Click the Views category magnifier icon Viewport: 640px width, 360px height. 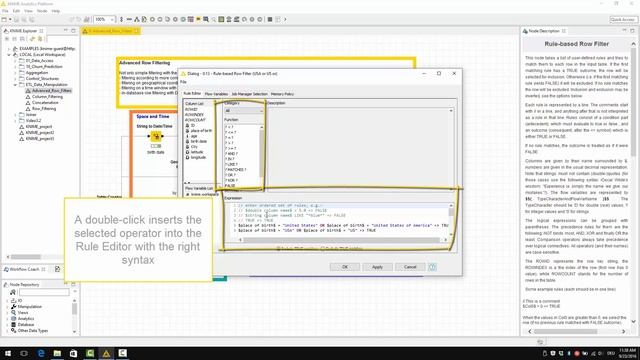(x=13, y=313)
